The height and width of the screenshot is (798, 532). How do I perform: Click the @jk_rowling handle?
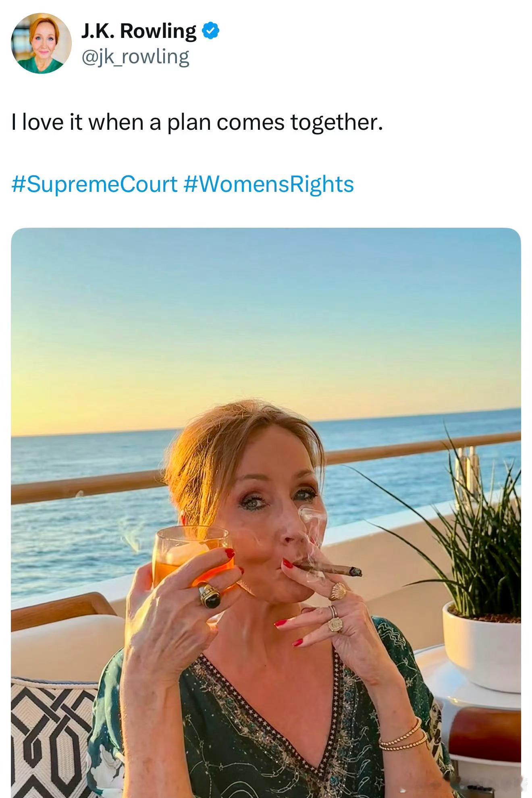pos(135,57)
